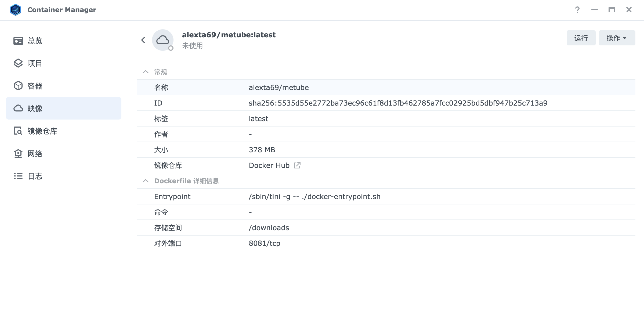Select the sha256 ID value row
The image size is (644, 310).
click(398, 103)
